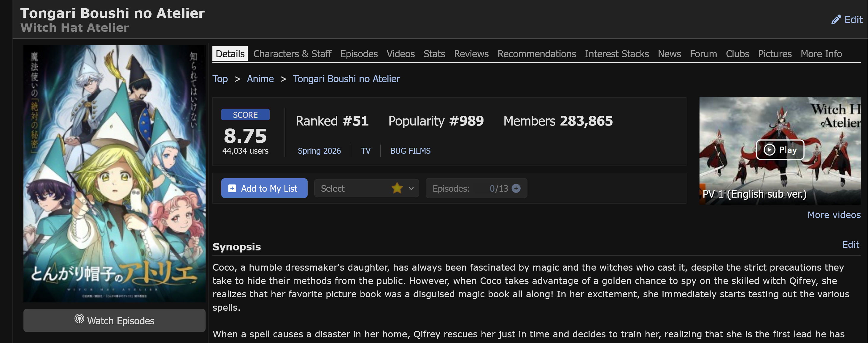The height and width of the screenshot is (343, 868).
Task: Open the score Select dropdown arrow
Action: 411,188
